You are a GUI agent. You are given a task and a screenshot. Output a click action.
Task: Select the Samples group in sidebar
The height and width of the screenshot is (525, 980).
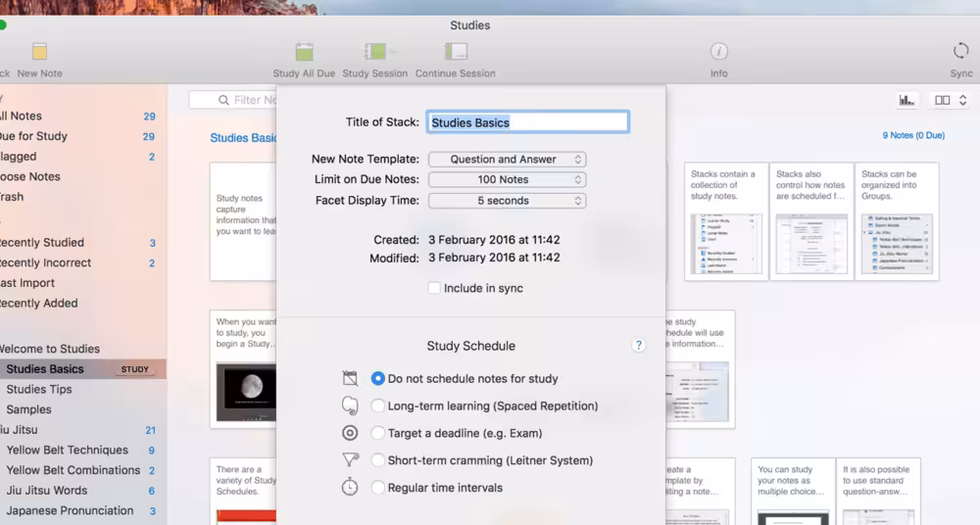pos(82,409)
